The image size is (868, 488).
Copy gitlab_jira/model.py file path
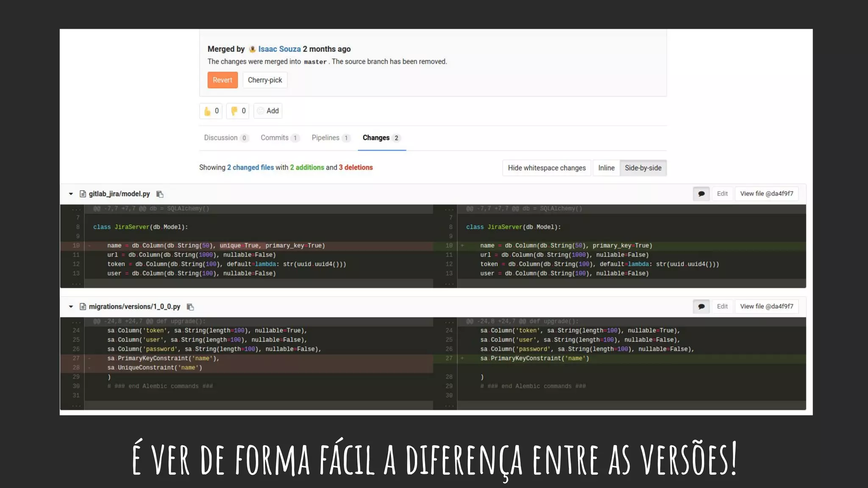pos(160,194)
